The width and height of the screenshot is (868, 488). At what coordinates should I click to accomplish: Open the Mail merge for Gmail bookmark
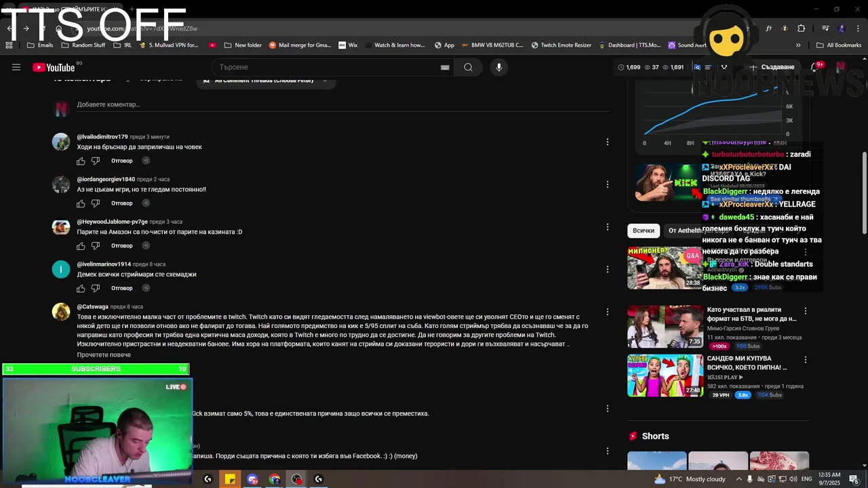pyautogui.click(x=300, y=45)
